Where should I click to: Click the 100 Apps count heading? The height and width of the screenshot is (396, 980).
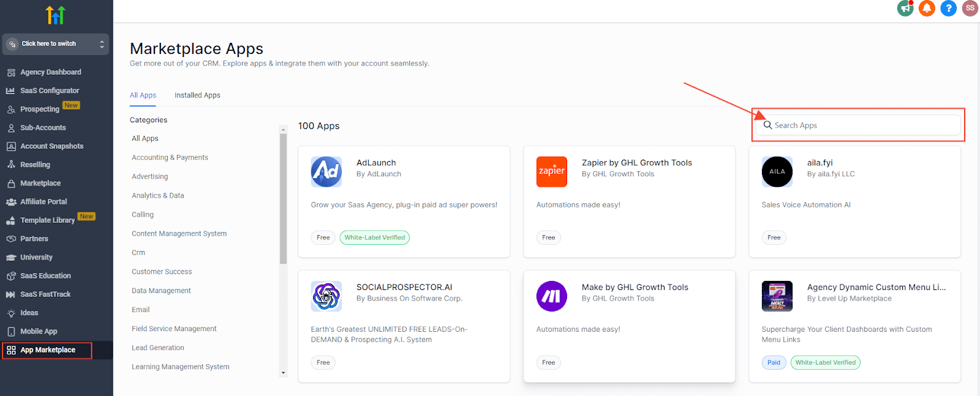(318, 126)
